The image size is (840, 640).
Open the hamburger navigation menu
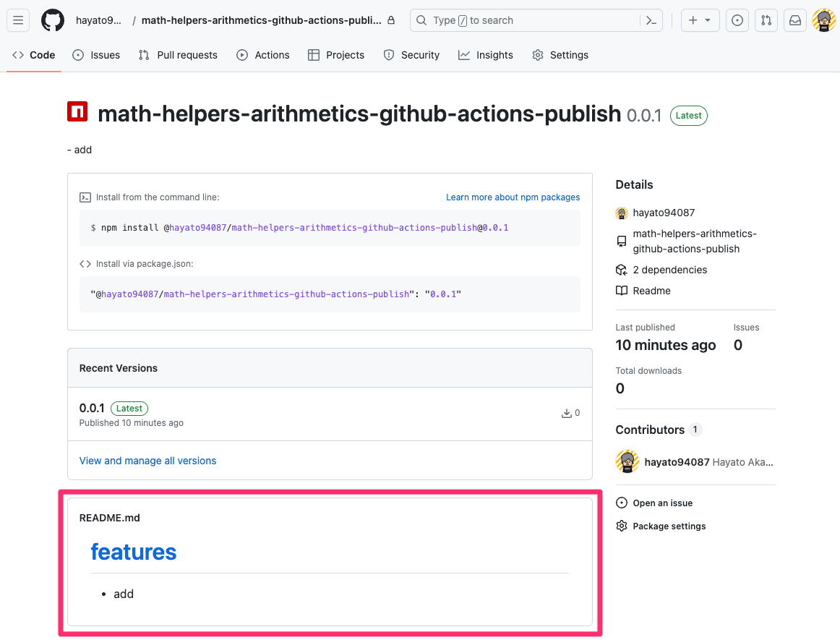(x=17, y=20)
